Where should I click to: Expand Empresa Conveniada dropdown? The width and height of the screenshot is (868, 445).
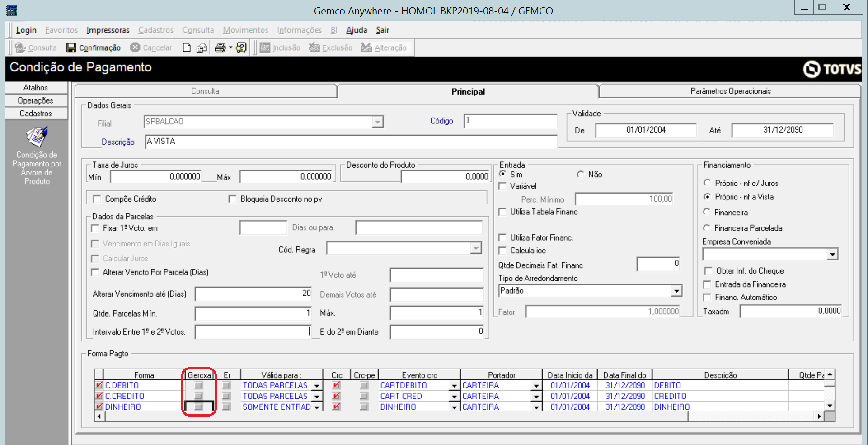point(832,254)
